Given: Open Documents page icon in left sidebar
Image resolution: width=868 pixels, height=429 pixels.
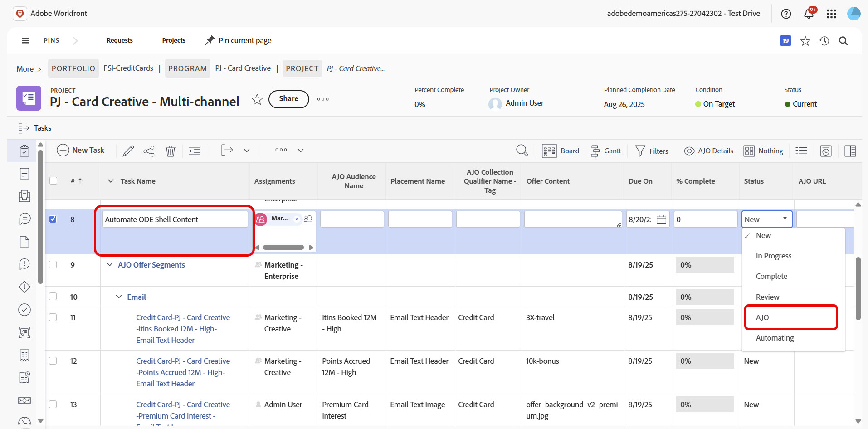Looking at the screenshot, I should pyautogui.click(x=24, y=242).
